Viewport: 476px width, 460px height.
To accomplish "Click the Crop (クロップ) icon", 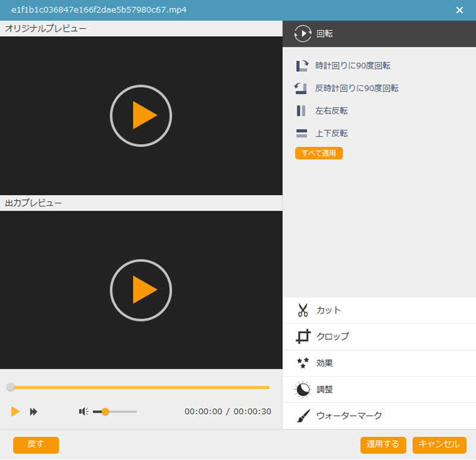I will coord(303,337).
